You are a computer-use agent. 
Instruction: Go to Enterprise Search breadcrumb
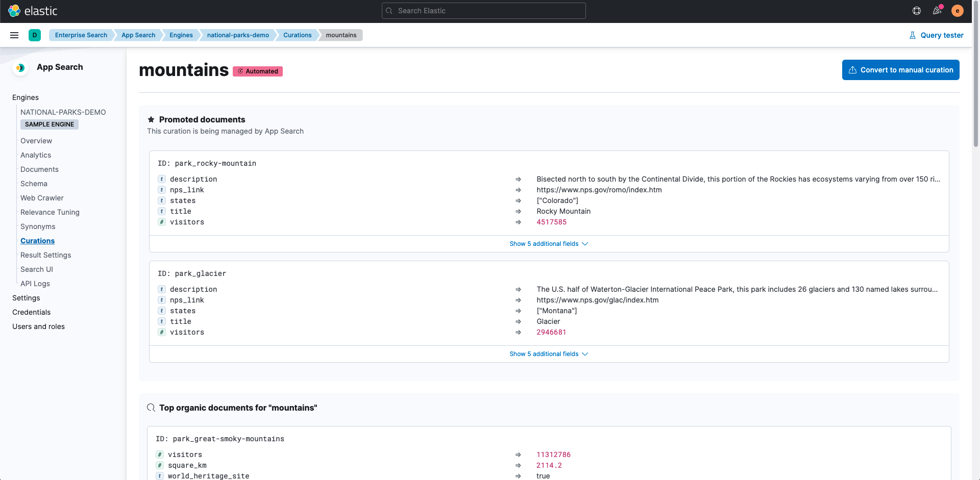point(81,35)
